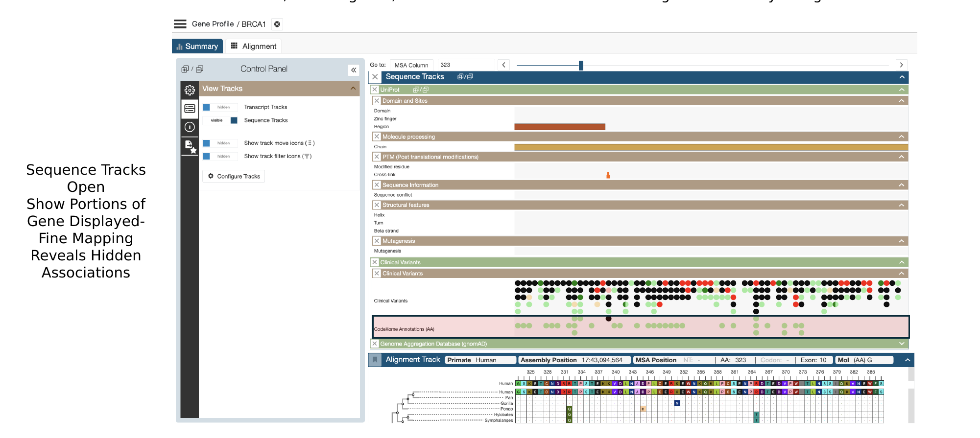
Task: Switch to the Alignment tab
Action: 254,46
